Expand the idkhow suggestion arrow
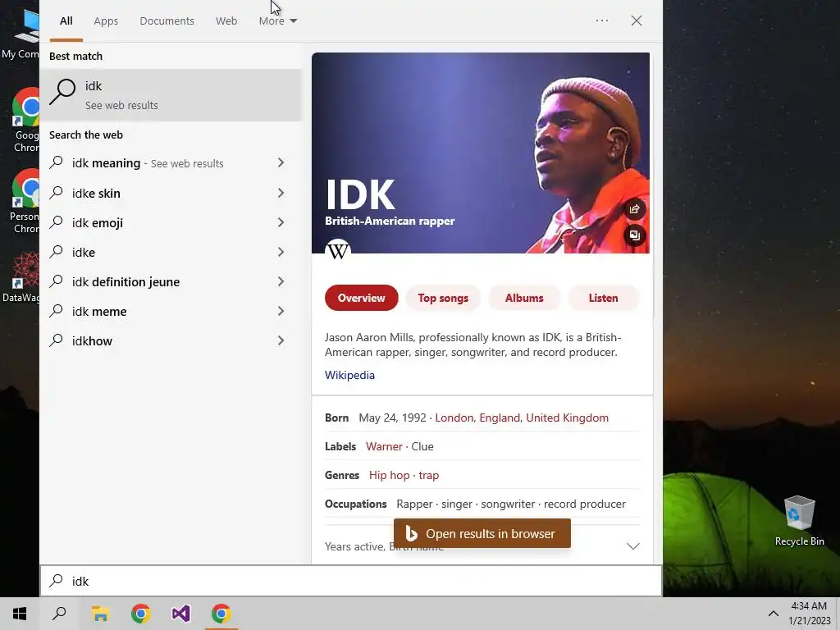Screen dimensions: 840x630 click(281, 340)
